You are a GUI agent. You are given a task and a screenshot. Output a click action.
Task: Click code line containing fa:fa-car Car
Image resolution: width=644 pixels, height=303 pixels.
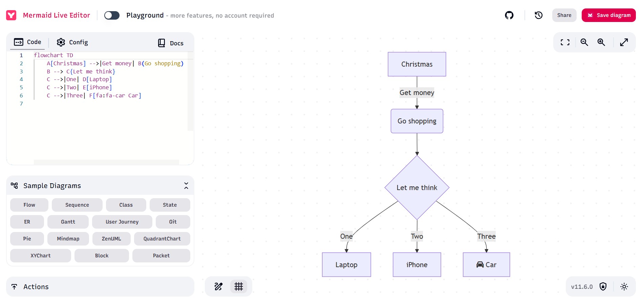click(94, 96)
